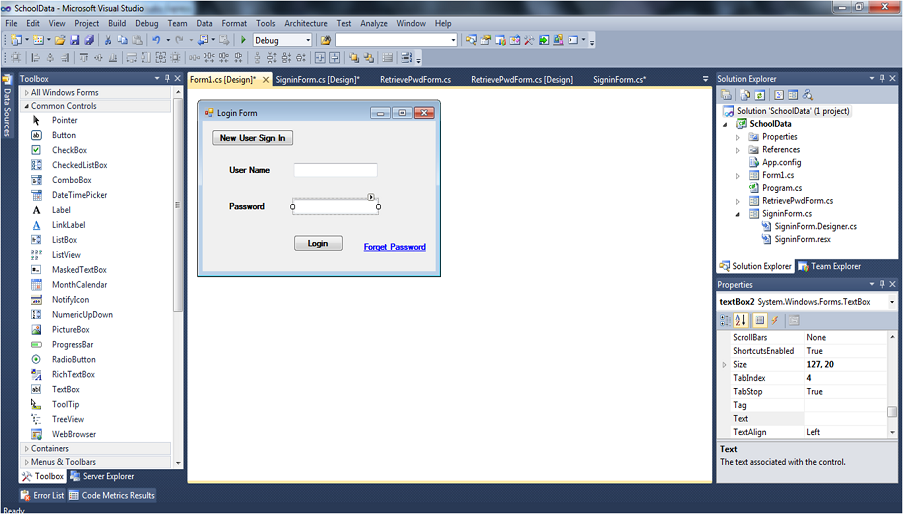Select the PictureBox control in the Toolbox
The width and height of the screenshot is (903, 514).
click(x=70, y=329)
